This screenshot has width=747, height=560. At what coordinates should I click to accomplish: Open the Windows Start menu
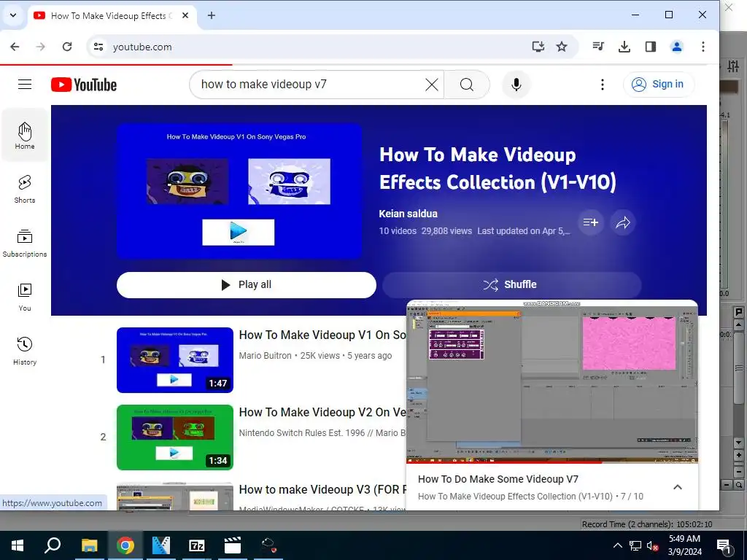pos(18,545)
